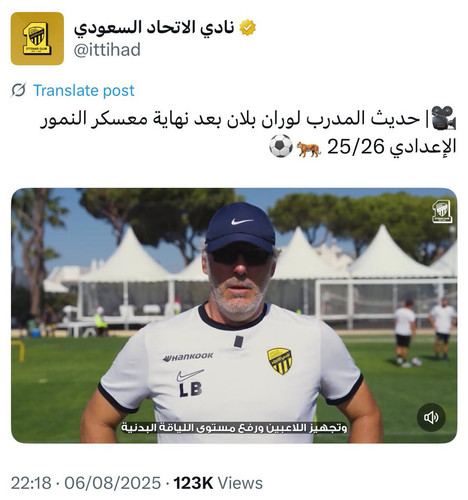This screenshot has width=468, height=500.
Task: Click the gold verified badge
Action: (248, 28)
